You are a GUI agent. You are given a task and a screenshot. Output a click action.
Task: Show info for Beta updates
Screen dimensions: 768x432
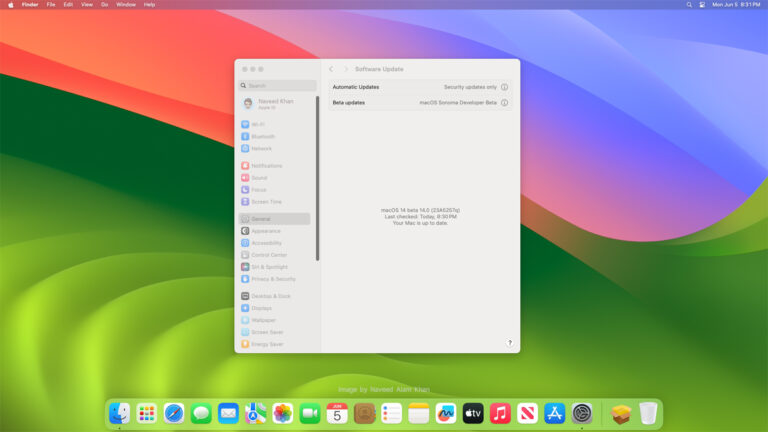pos(504,103)
